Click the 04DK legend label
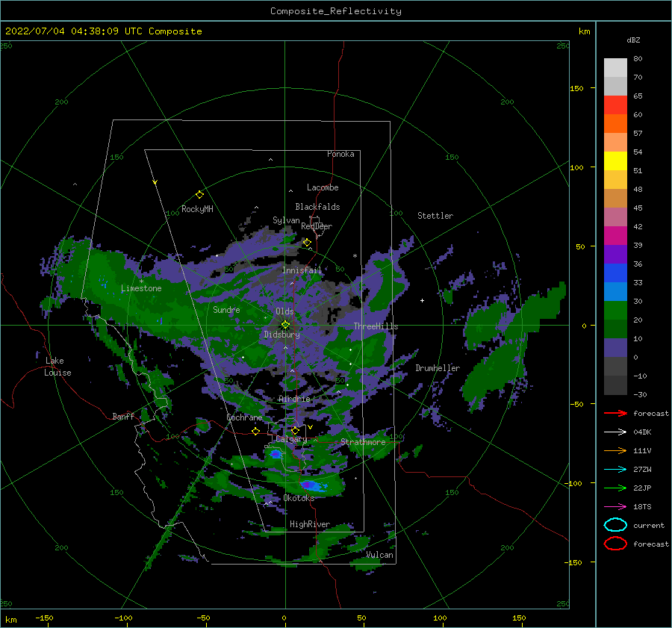This screenshot has height=628, width=672. (642, 432)
